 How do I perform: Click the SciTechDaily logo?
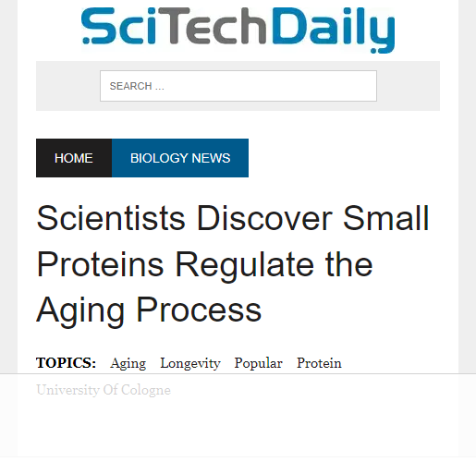tap(238, 30)
